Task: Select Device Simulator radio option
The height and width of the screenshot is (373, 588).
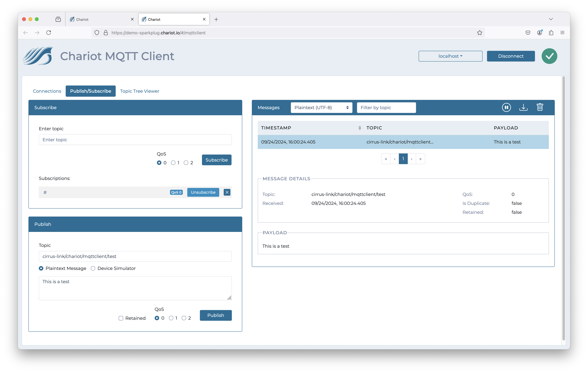Action: click(x=93, y=268)
